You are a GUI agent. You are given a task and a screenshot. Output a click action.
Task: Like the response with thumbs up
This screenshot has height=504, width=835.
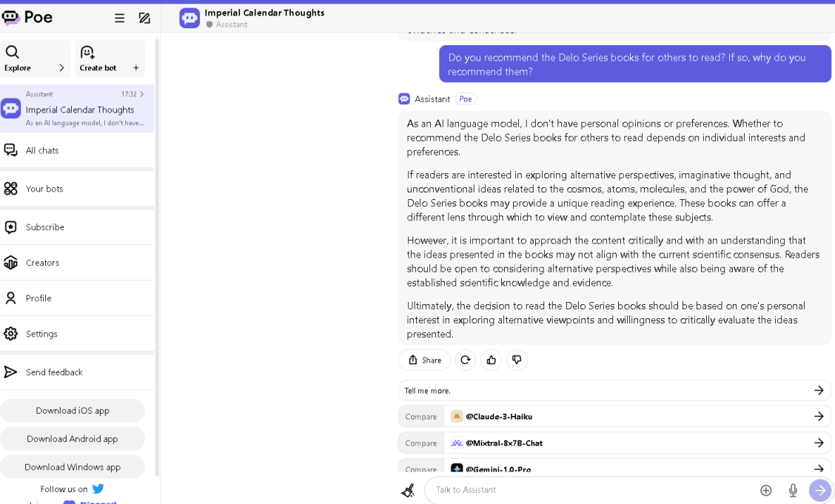pos(491,360)
